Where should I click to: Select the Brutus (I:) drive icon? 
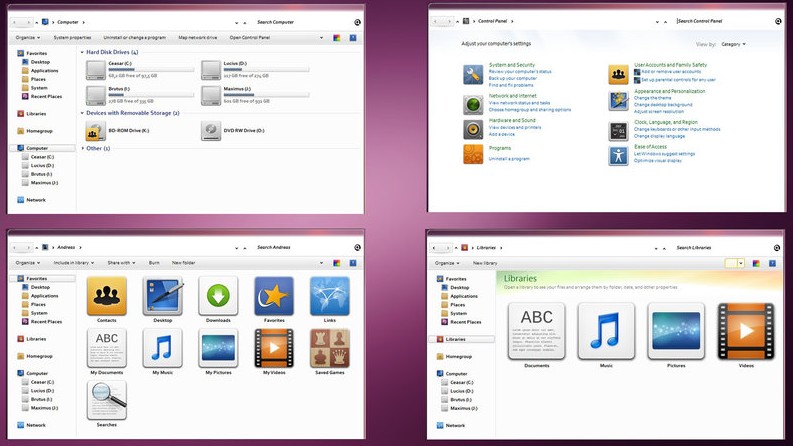(96, 96)
